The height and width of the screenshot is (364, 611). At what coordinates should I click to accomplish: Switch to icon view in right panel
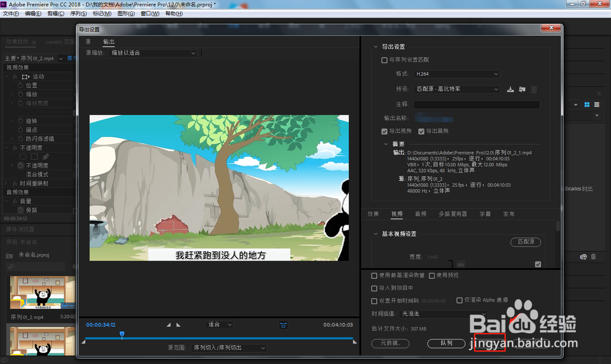pyautogui.click(x=587, y=105)
